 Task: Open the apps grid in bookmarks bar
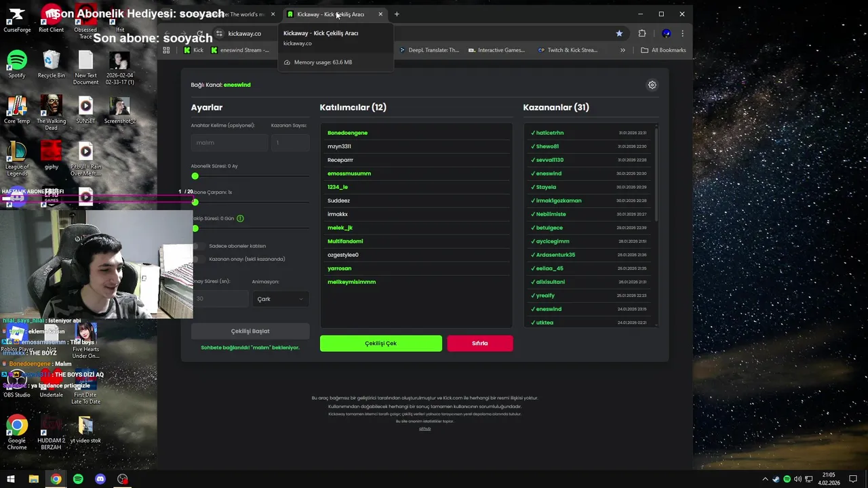pyautogui.click(x=166, y=50)
